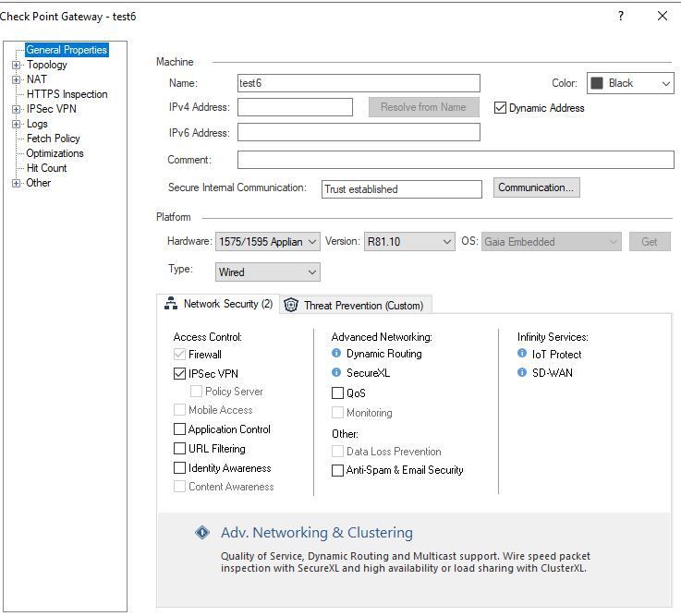Enable the Application Control checkbox
The width and height of the screenshot is (681, 616).
coord(179,429)
